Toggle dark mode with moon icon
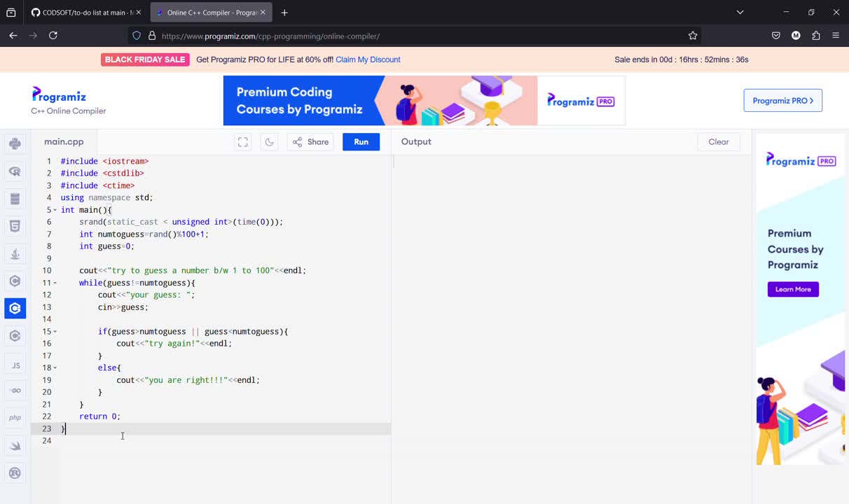This screenshot has width=849, height=504. (x=269, y=142)
